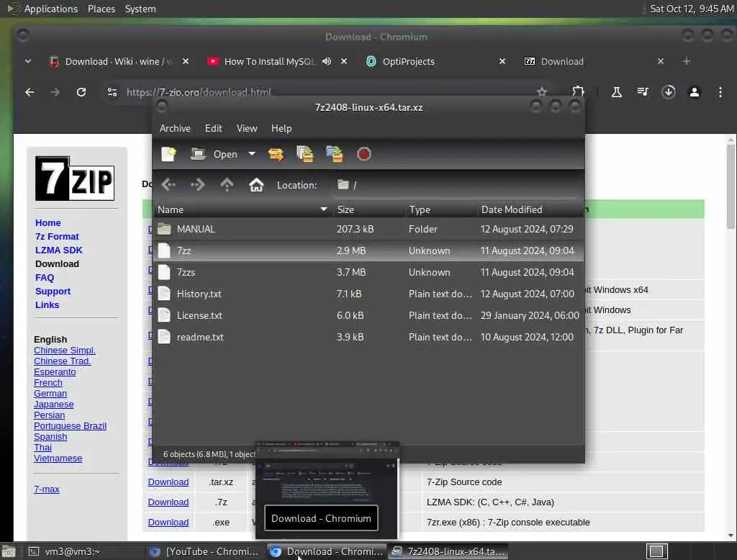The image size is (737, 560).
Task: Open the View menu
Action: pyautogui.click(x=247, y=128)
